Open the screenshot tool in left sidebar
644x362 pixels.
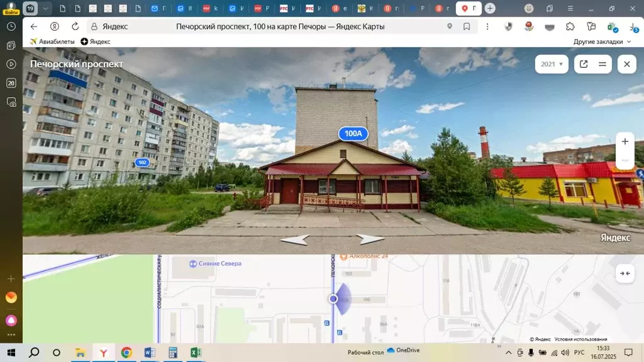pos(11,102)
